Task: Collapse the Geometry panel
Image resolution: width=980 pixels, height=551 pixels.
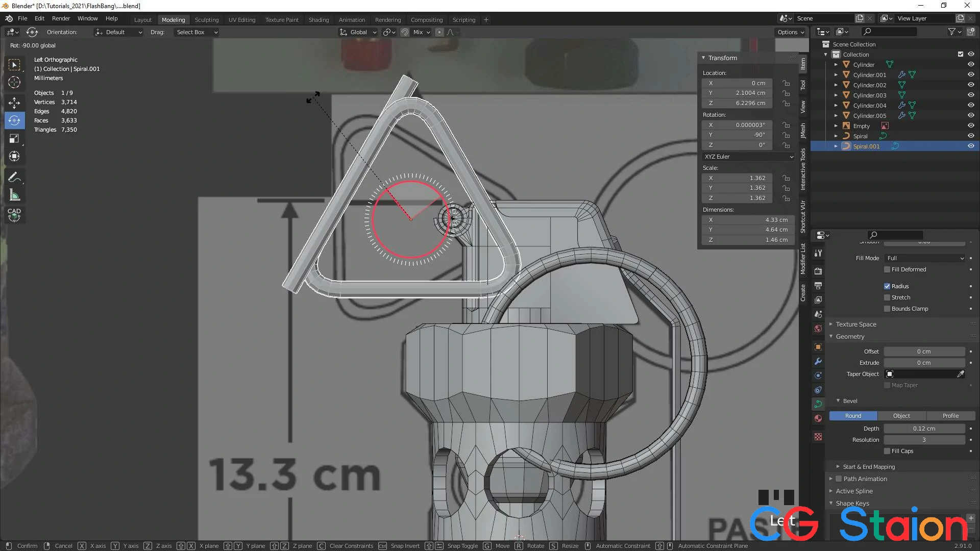Action: pyautogui.click(x=830, y=337)
